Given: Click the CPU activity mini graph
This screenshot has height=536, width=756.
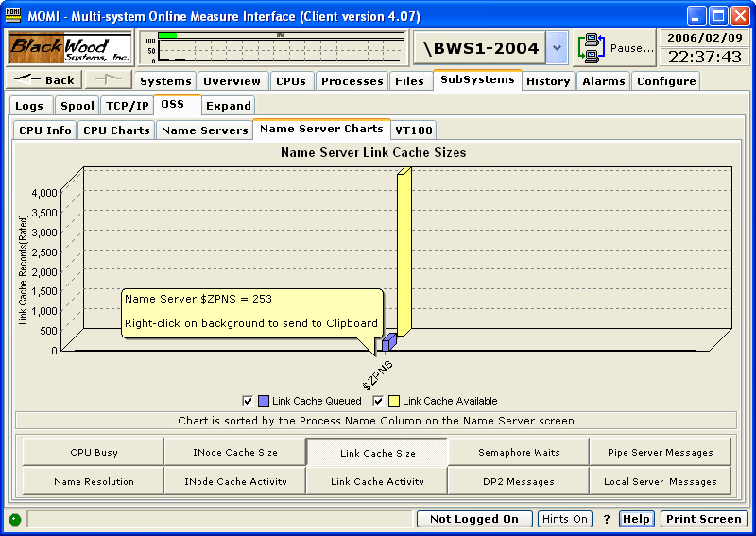Looking at the screenshot, I should click(x=273, y=48).
